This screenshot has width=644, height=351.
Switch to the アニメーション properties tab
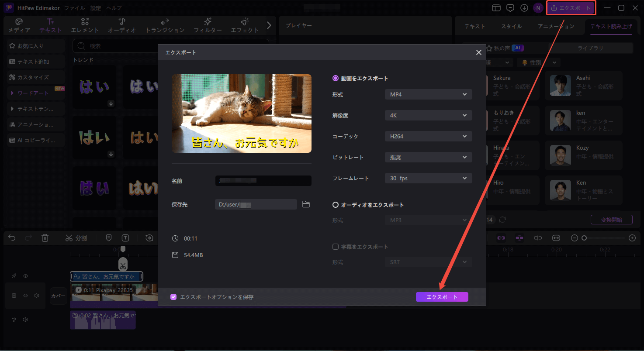click(556, 26)
